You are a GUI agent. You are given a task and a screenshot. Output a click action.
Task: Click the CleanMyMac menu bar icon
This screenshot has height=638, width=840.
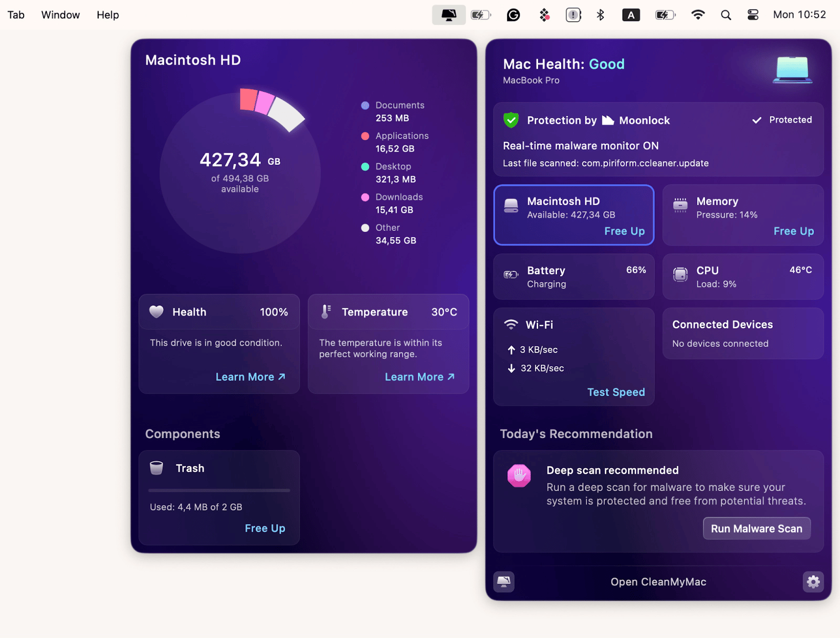[x=449, y=15]
